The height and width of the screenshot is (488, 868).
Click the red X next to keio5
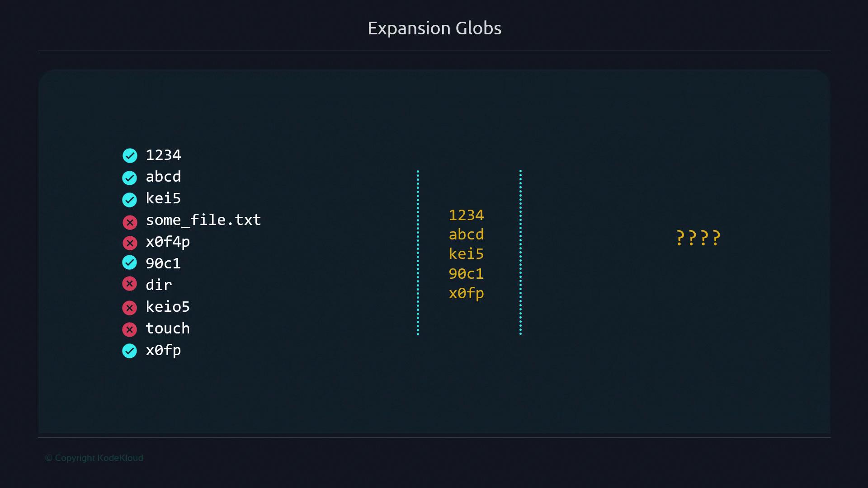point(130,308)
